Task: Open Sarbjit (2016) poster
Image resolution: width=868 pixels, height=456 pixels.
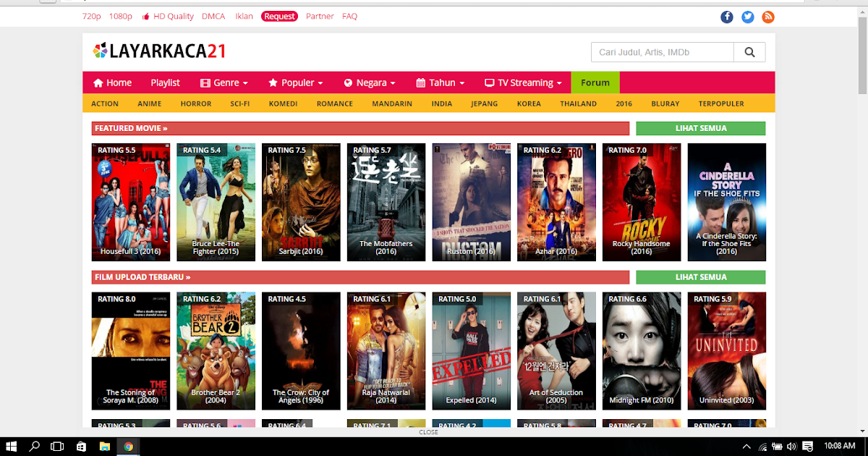Action: pyautogui.click(x=301, y=202)
